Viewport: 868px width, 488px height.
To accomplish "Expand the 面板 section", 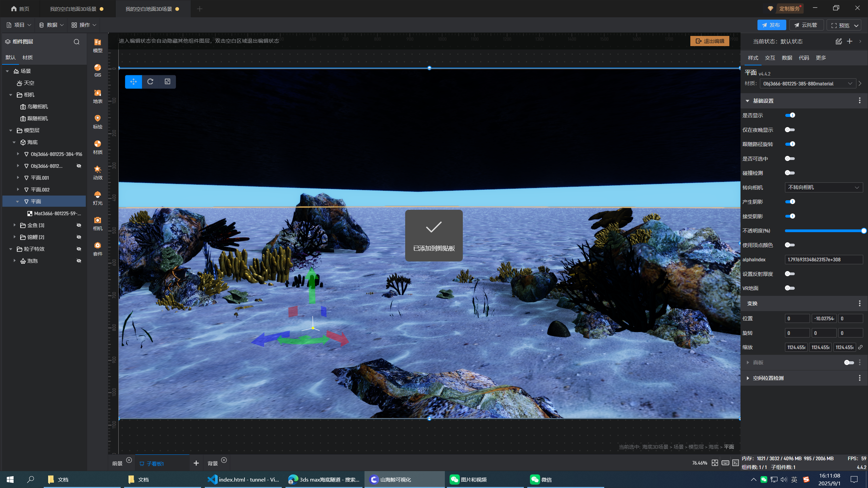I will coord(748,363).
